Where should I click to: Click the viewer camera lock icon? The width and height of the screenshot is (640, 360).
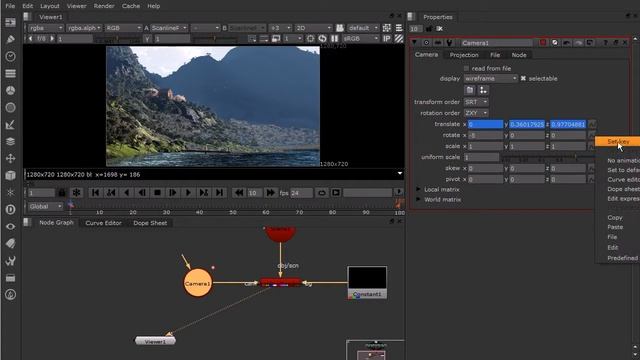click(340, 28)
